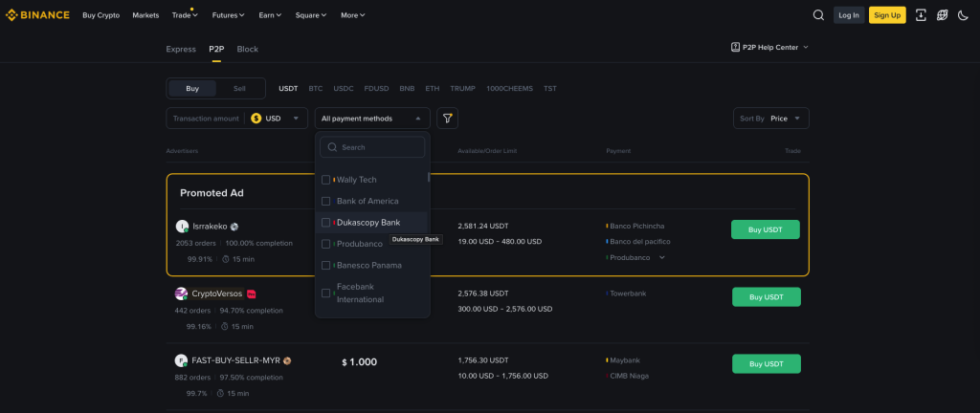Switch to the Block tab
Screen dimensions: 980x413
click(248, 50)
